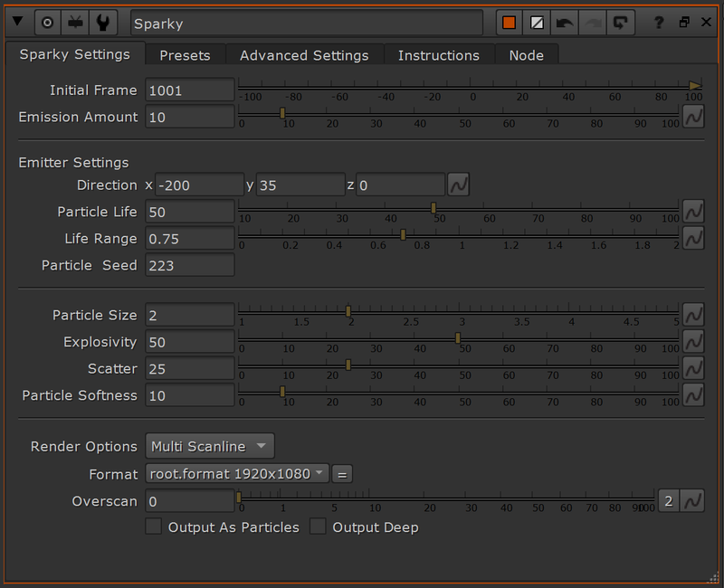The image size is (724, 588).
Task: Click the Particle Seed input field
Action: pyautogui.click(x=190, y=265)
